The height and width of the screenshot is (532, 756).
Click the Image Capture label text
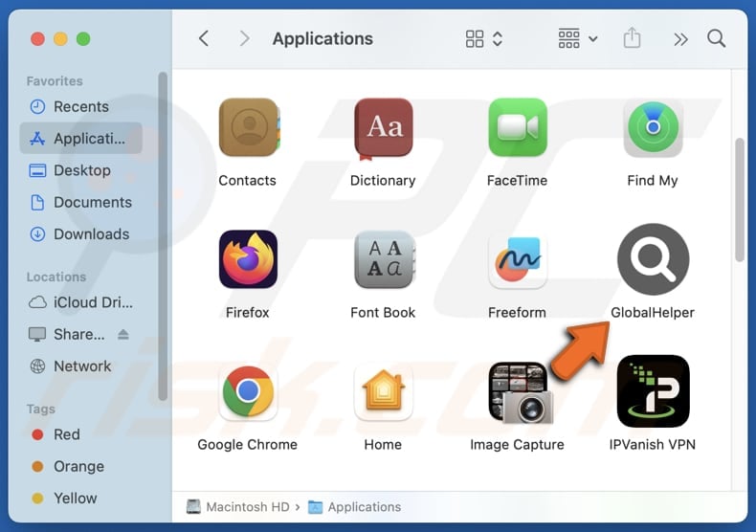(x=517, y=444)
